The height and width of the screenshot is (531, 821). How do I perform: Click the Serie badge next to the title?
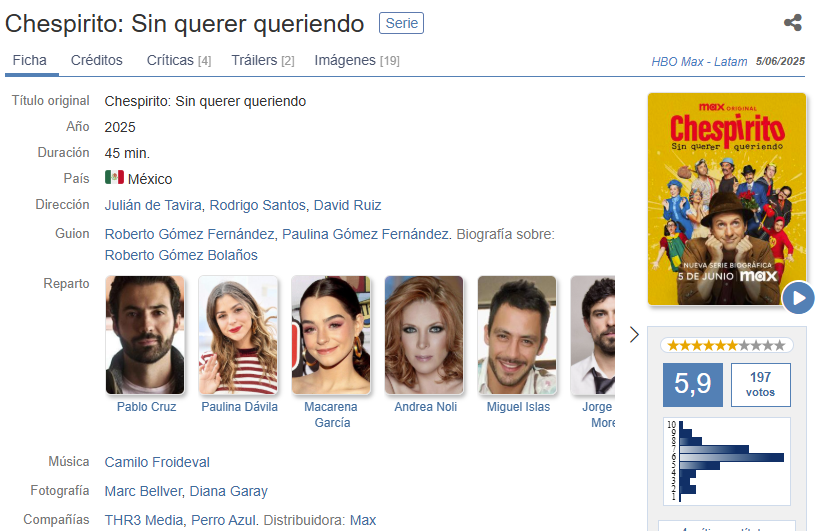coord(402,23)
